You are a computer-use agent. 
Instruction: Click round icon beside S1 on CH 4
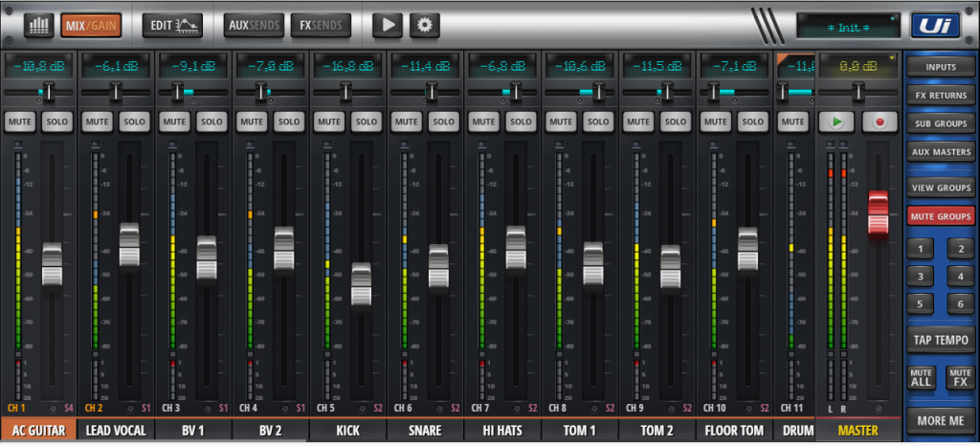coord(285,409)
